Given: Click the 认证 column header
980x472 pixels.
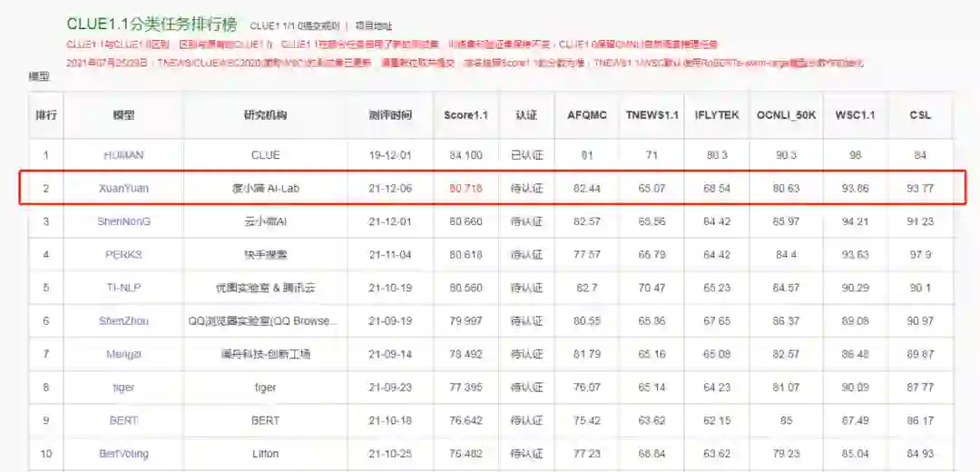Looking at the screenshot, I should click(526, 115).
